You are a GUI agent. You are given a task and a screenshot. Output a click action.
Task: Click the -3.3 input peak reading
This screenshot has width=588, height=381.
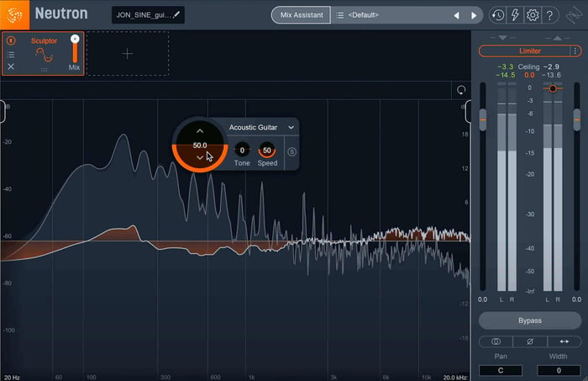tap(505, 66)
